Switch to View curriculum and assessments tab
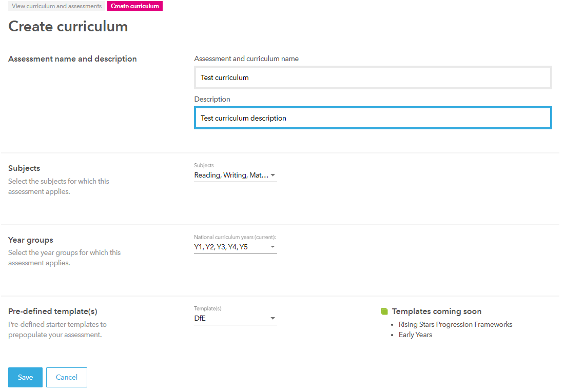Screen dimensions: 565x392 tap(56, 6)
